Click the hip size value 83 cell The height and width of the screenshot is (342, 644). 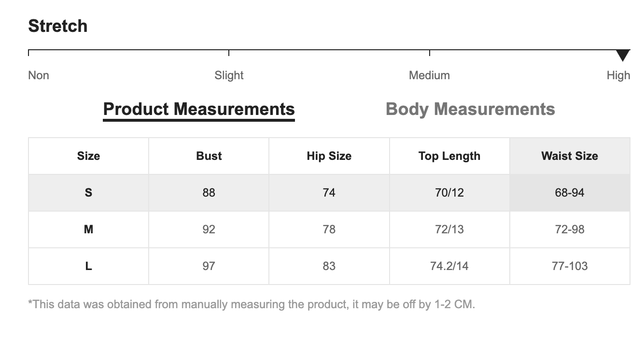click(329, 266)
